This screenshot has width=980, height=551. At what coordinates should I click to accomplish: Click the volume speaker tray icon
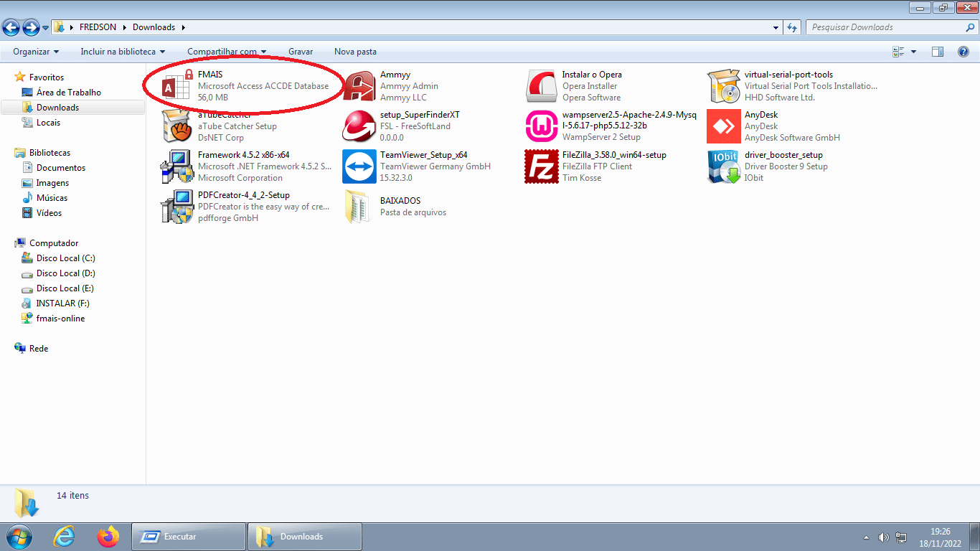(x=884, y=537)
